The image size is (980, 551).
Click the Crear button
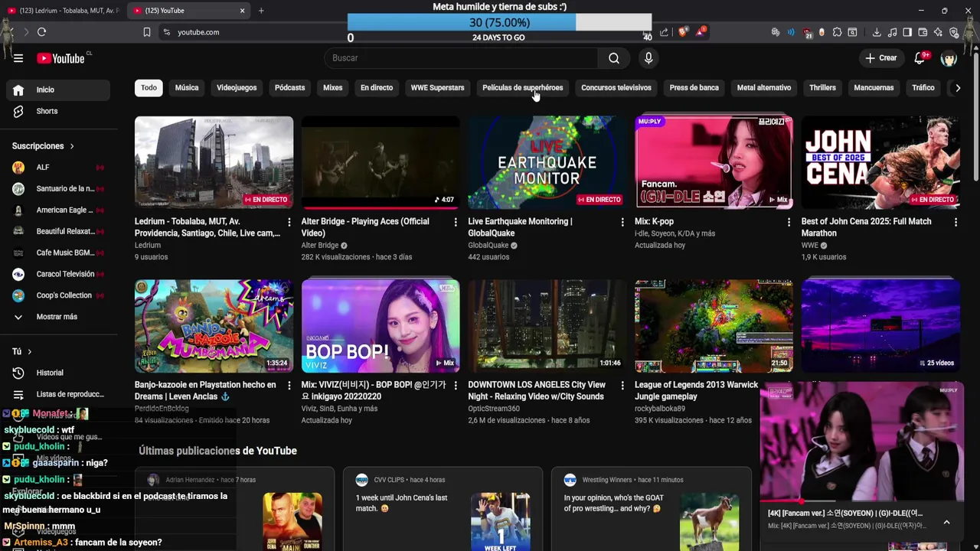pyautogui.click(x=881, y=58)
